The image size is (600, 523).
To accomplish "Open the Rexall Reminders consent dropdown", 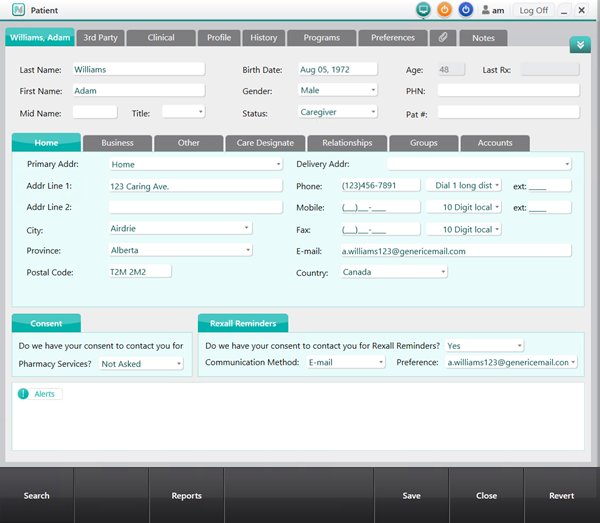I will (484, 346).
